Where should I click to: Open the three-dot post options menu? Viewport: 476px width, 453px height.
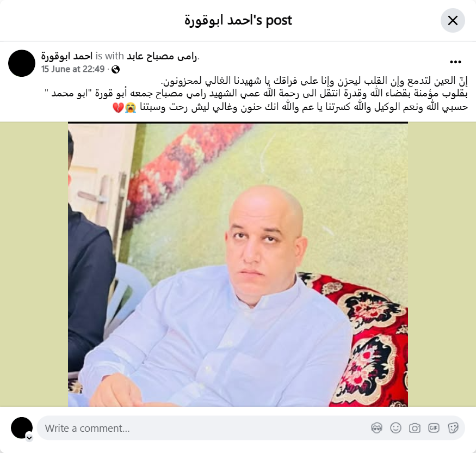455,62
